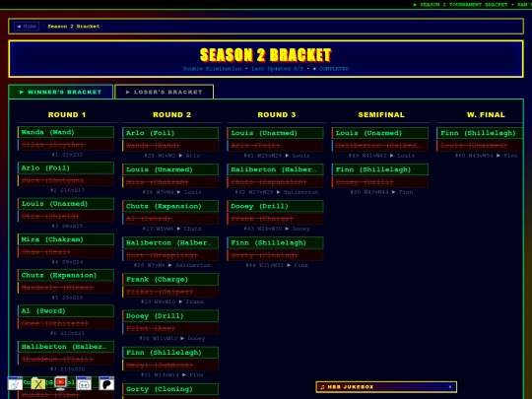Select eliminated Arlo (Foil) in Round 3
The image size is (532, 399).
(x=275, y=146)
